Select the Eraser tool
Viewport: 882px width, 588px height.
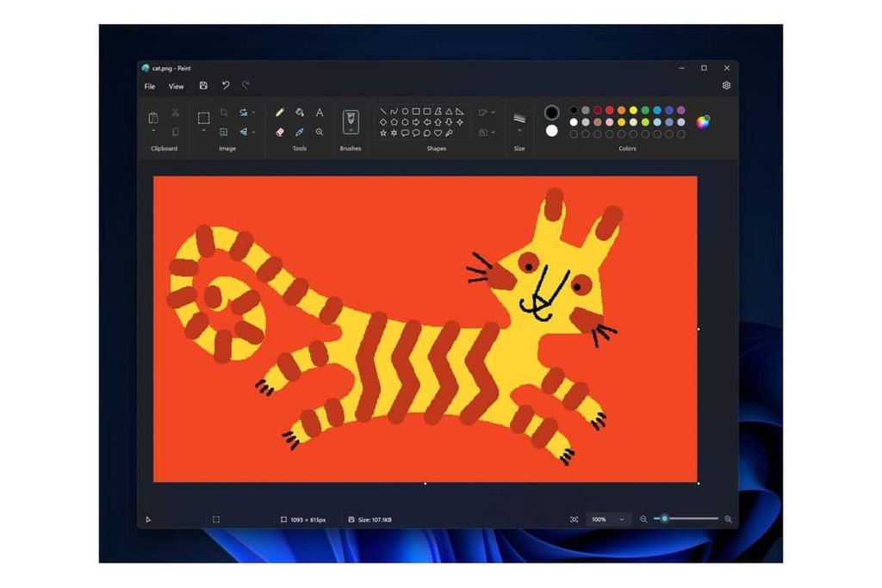pyautogui.click(x=281, y=132)
